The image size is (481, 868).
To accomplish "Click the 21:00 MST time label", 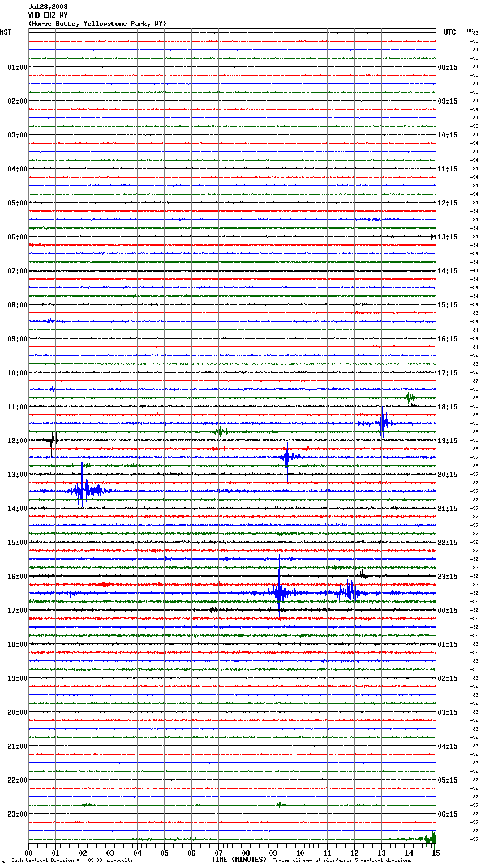I will click(18, 746).
